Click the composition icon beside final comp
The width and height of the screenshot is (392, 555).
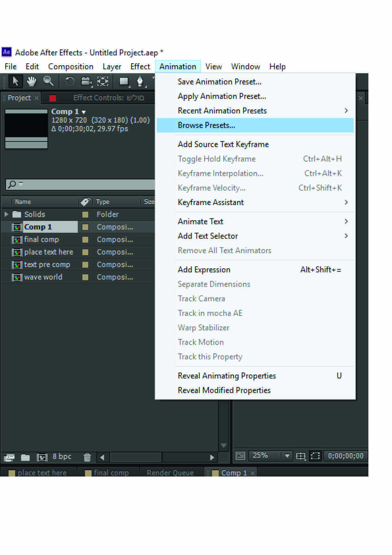[x=17, y=240]
